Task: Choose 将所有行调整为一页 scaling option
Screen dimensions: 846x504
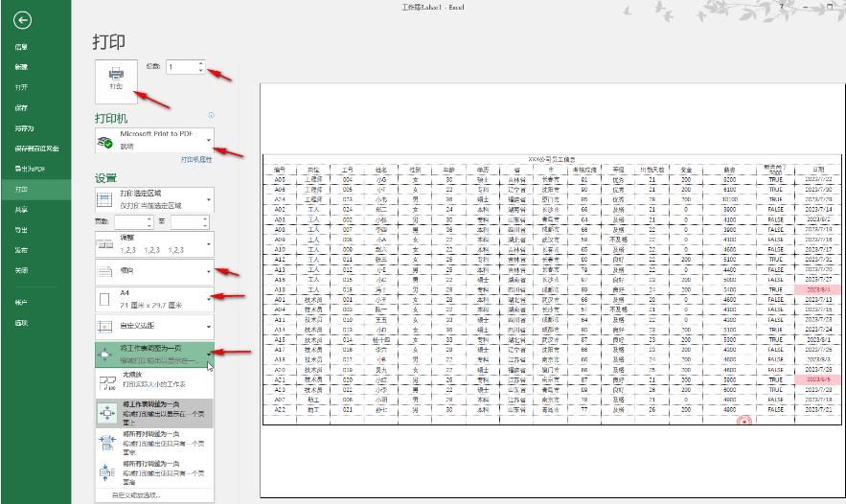Action: point(153,471)
